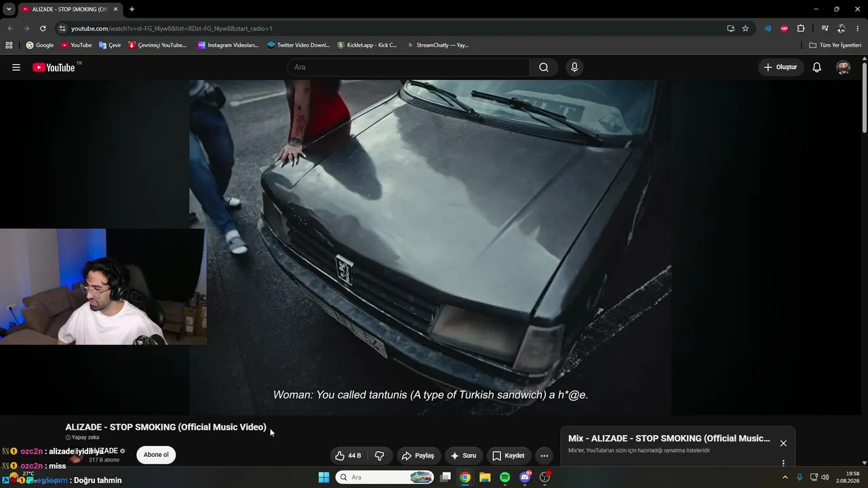
Task: Click the video title ALIZADE - STOP SMOKING
Action: click(x=165, y=427)
